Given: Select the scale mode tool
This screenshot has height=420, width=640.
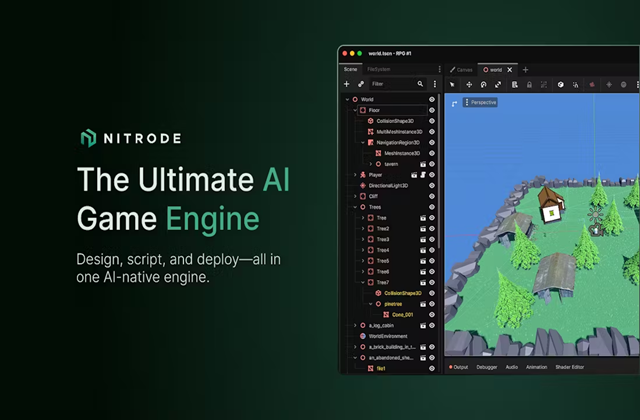Looking at the screenshot, I should [498, 84].
